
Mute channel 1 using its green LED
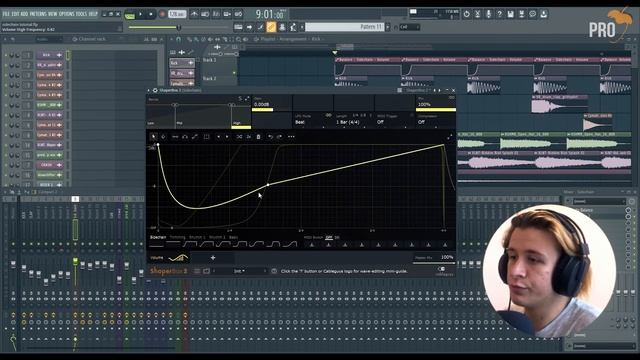click(x=6, y=55)
